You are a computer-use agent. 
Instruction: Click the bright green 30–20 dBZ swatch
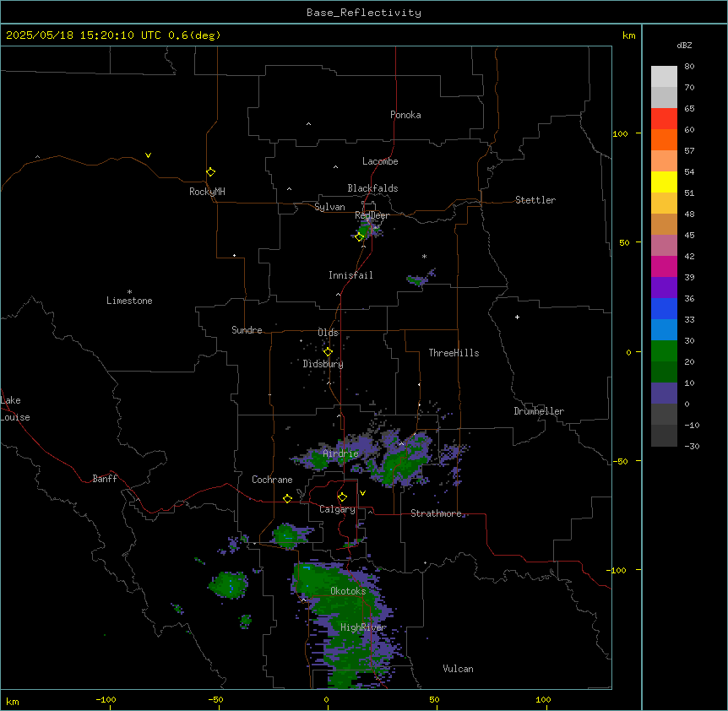pyautogui.click(x=664, y=351)
